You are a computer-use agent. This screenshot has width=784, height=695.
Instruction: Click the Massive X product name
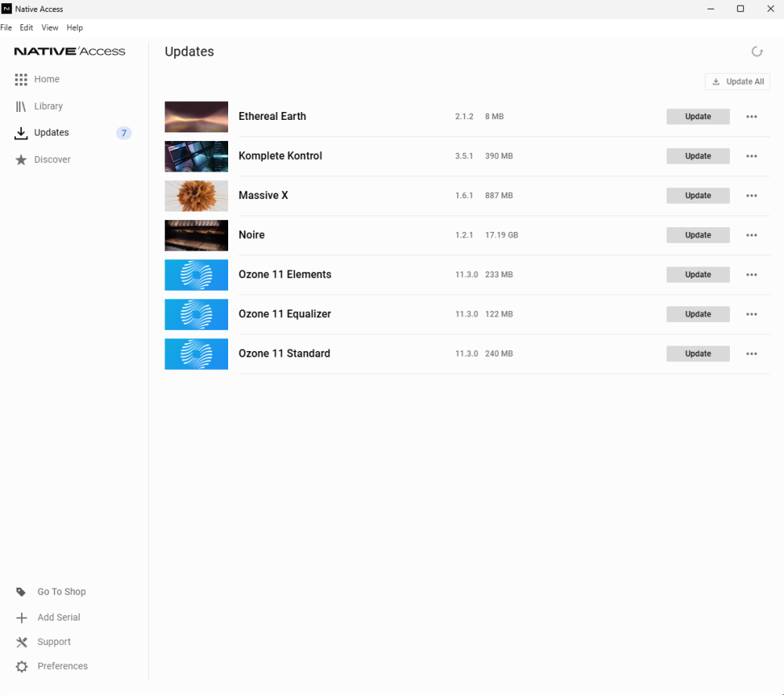coord(263,195)
